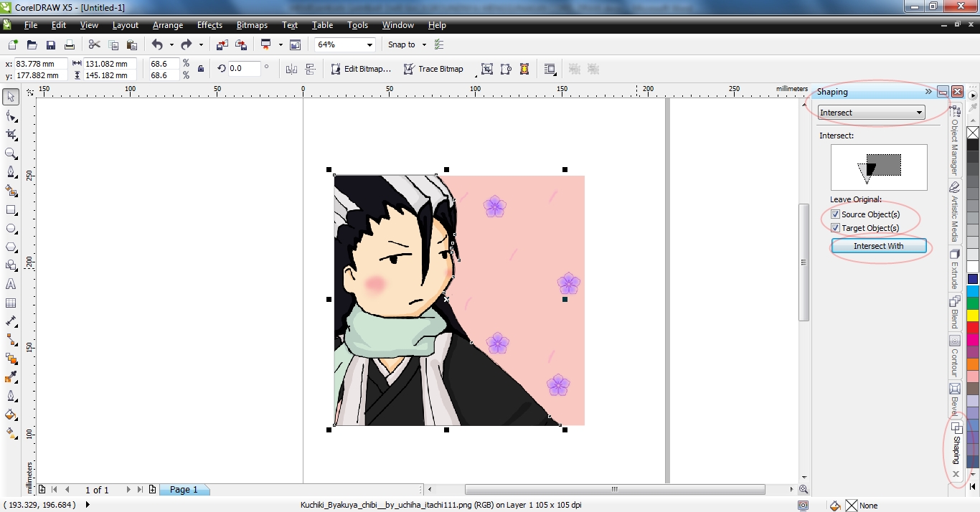Collapse the Shaping docker with double-arrow
This screenshot has width=980, height=512.
click(x=928, y=92)
